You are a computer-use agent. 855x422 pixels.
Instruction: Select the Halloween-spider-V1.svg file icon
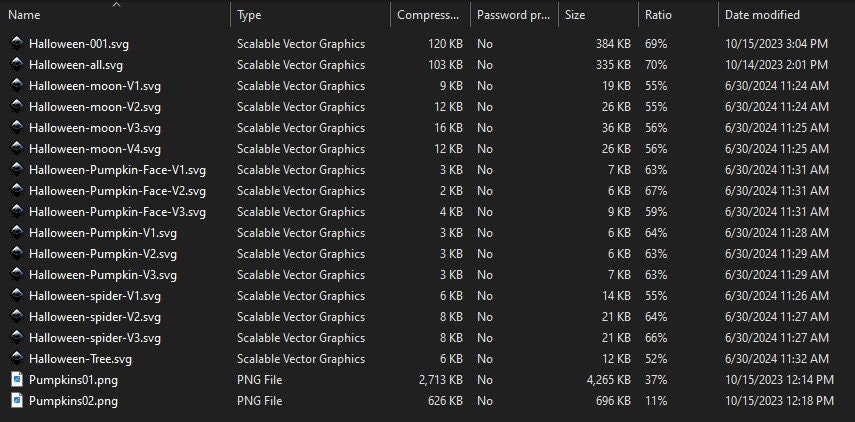[x=17, y=296]
